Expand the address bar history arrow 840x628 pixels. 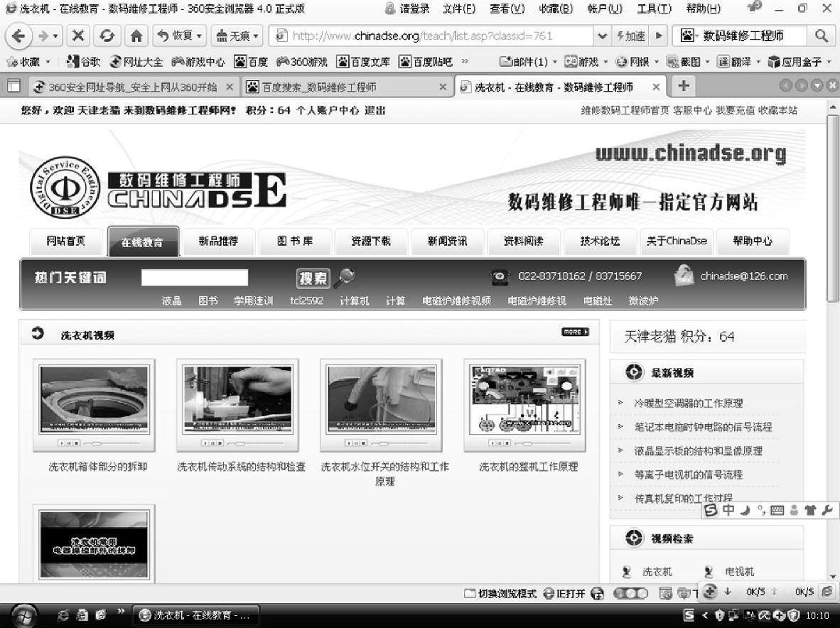[x=602, y=36]
